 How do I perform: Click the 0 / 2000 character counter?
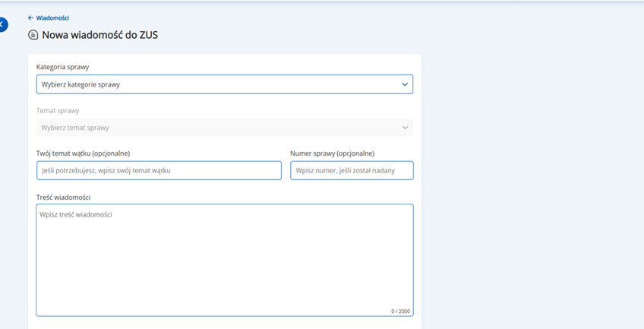(400, 312)
